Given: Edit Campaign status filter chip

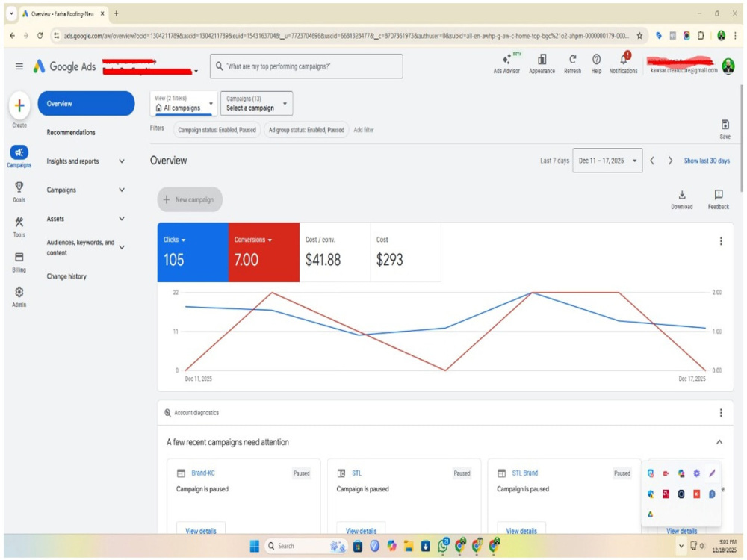Looking at the screenshot, I should [217, 129].
